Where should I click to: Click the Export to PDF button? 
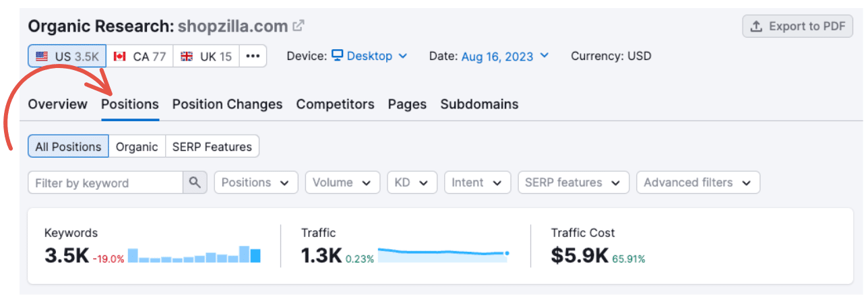pos(798,26)
